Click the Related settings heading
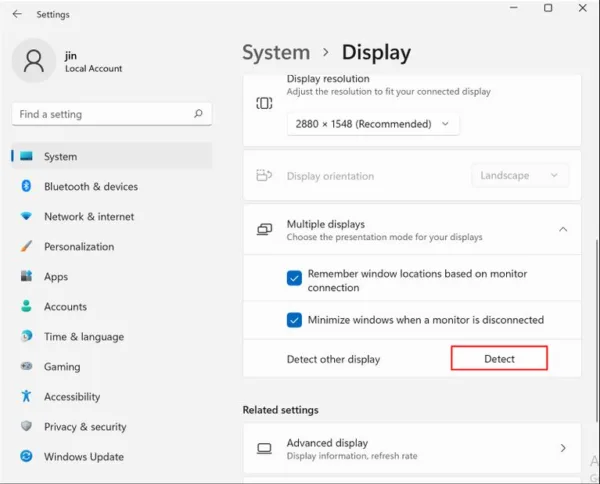600x484 pixels. [x=280, y=410]
